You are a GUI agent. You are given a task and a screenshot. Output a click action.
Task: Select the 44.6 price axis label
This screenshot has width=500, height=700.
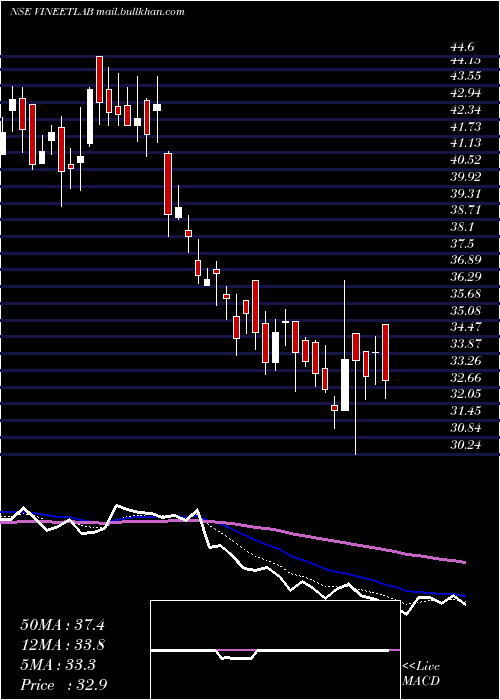point(462,48)
